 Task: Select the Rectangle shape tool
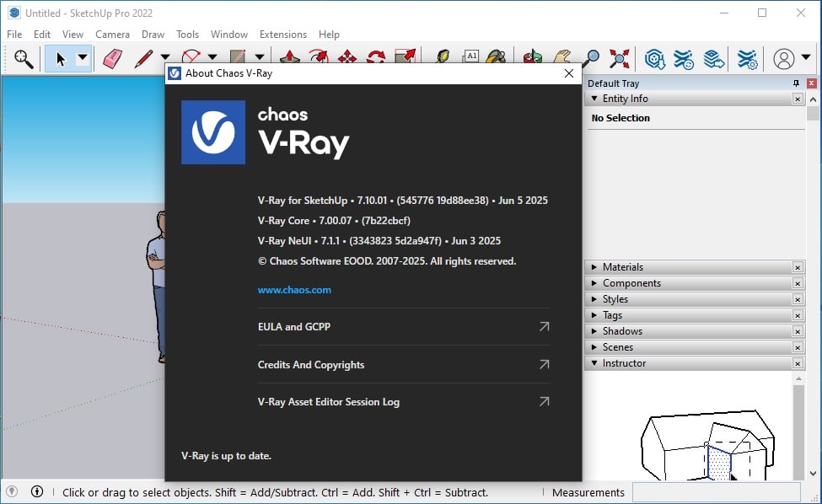238,56
